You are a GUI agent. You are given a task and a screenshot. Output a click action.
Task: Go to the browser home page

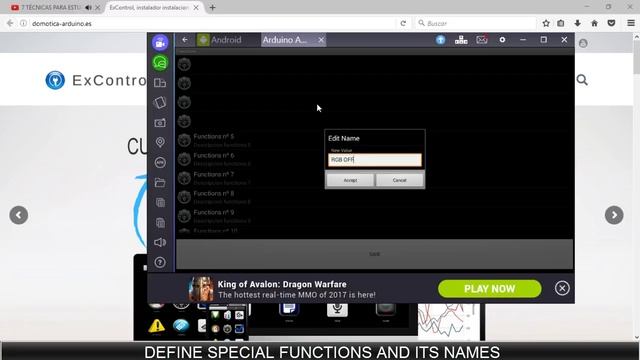(594, 23)
